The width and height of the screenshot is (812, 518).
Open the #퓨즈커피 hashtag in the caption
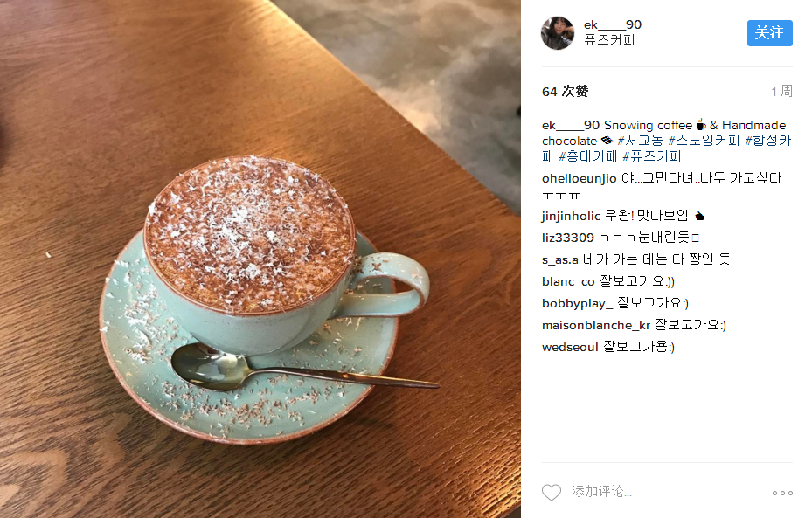coord(651,155)
